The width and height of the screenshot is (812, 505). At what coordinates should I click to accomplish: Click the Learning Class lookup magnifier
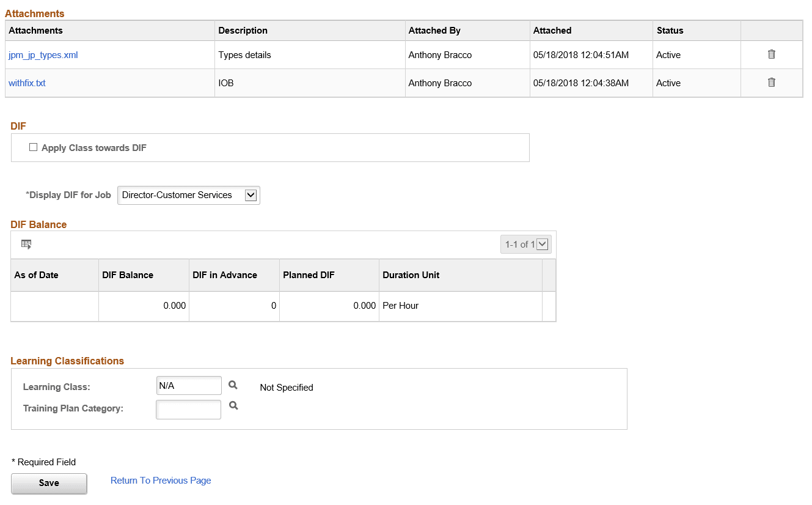coord(233,385)
